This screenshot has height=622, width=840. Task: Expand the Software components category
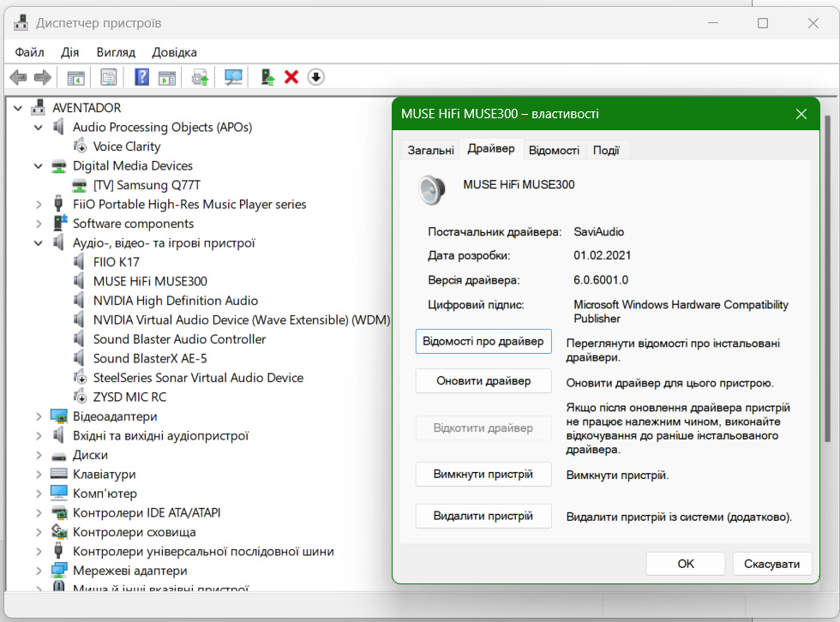coord(39,224)
